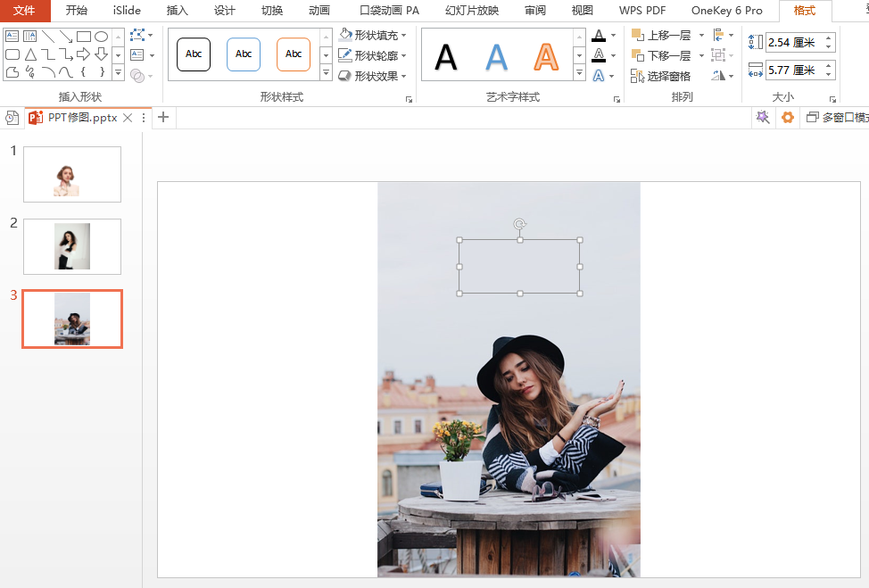The width and height of the screenshot is (869, 588).
Task: Apply the orange outlined WordArt style
Action: point(545,56)
